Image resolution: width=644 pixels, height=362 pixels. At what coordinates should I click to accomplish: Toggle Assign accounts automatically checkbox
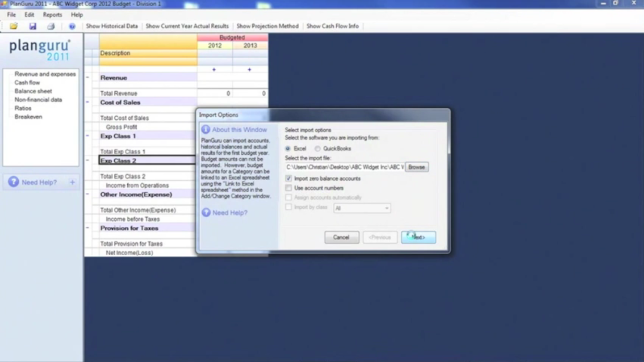pos(289,198)
